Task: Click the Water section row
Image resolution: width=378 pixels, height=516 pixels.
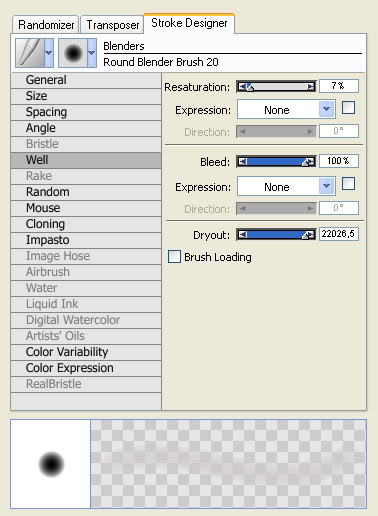Action: coord(86,288)
